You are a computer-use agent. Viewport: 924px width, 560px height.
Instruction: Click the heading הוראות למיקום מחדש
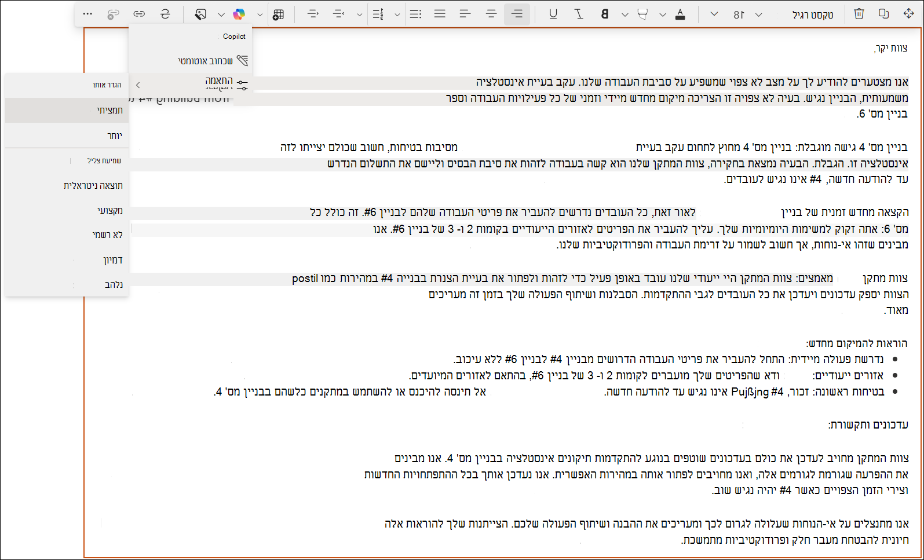pyautogui.click(x=856, y=343)
